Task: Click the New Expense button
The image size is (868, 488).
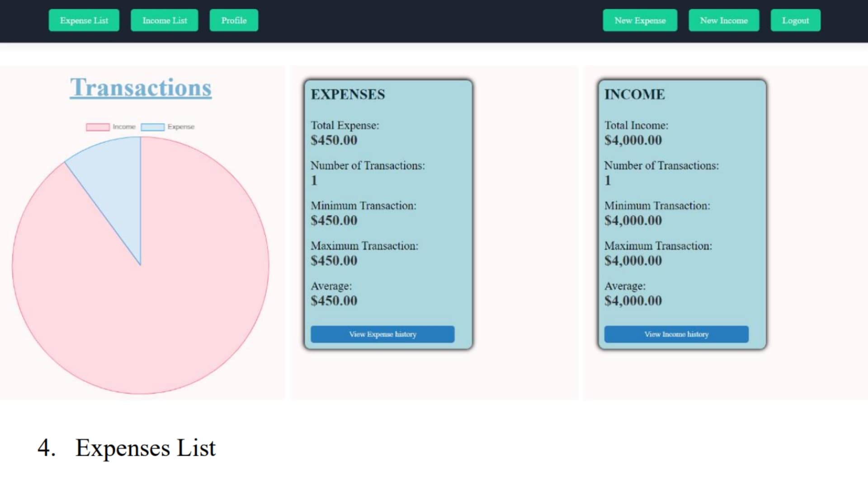Action: [x=640, y=20]
